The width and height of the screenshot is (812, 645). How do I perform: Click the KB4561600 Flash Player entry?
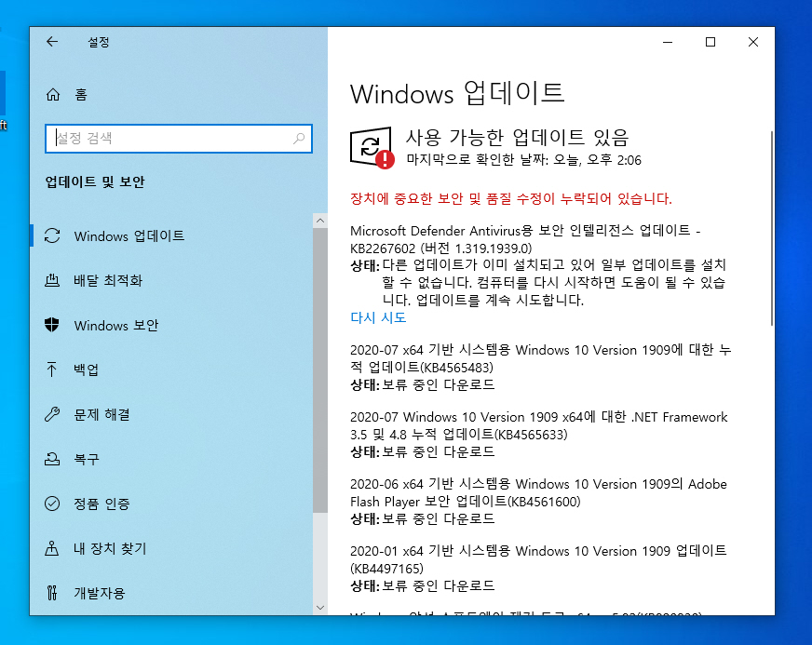tap(538, 492)
